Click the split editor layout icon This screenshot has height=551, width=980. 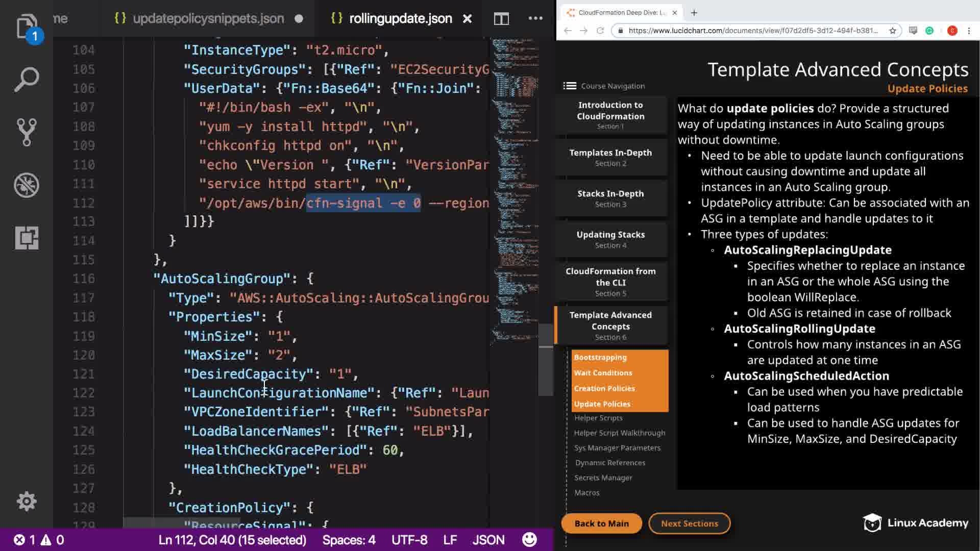click(501, 19)
